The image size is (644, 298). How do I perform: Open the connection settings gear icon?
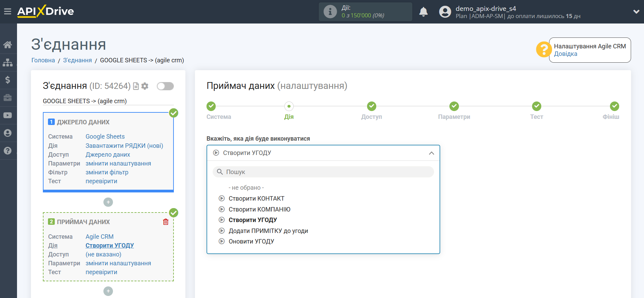pos(145,86)
